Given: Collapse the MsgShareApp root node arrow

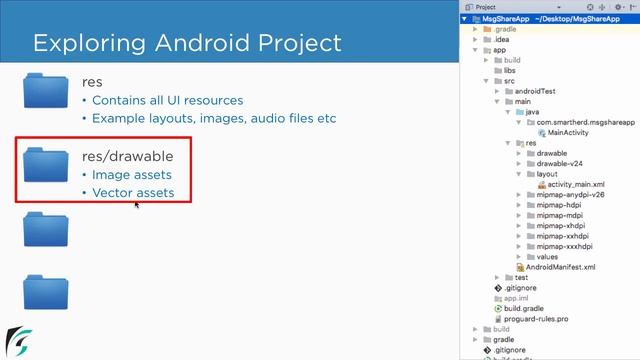Looking at the screenshot, I should click(x=464, y=19).
